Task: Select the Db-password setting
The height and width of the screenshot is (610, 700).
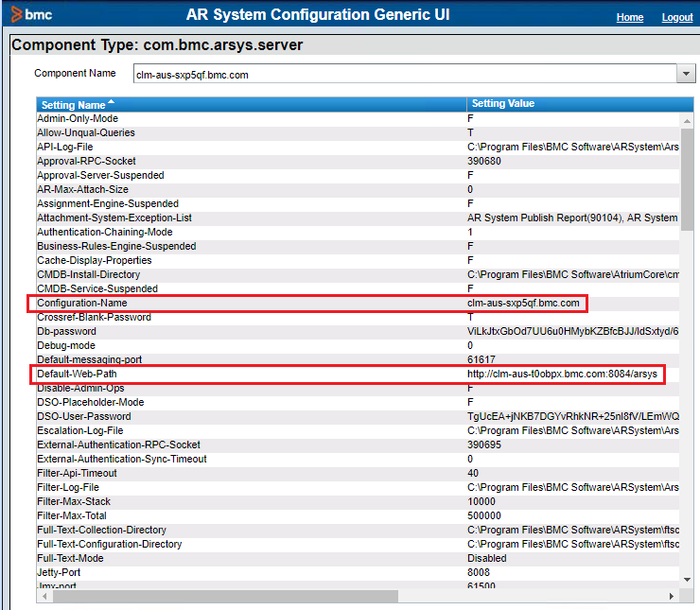Action: [66, 332]
